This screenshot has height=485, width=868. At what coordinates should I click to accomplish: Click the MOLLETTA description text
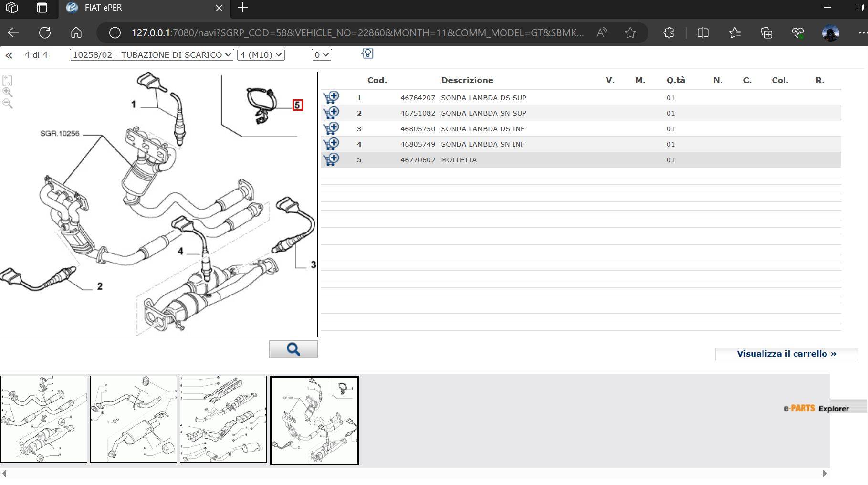click(459, 160)
